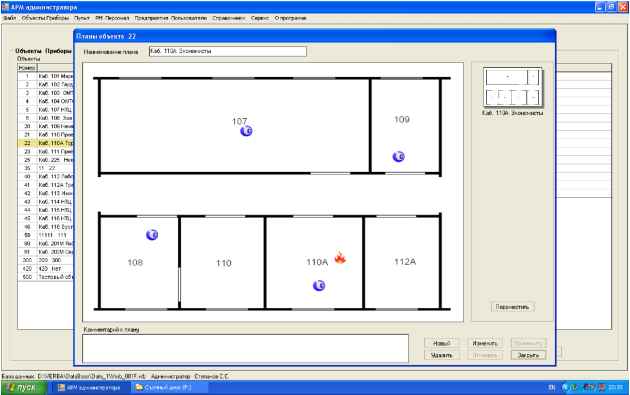
Task: Click the Изменить button
Action: click(x=485, y=343)
